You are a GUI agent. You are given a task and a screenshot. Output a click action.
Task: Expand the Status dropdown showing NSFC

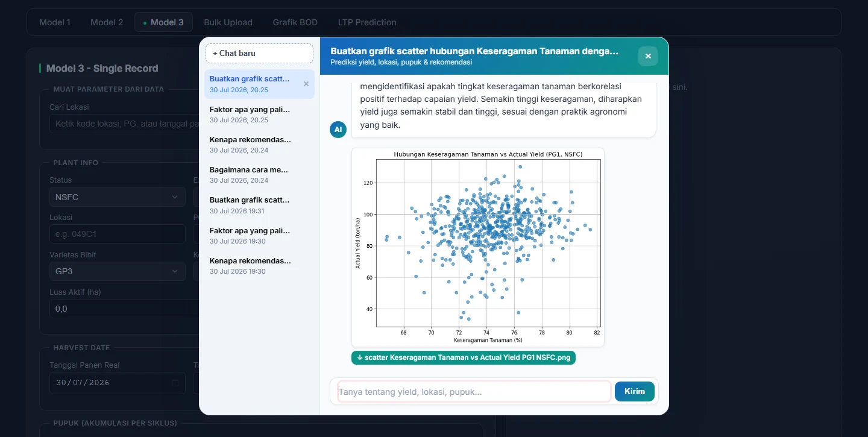pyautogui.click(x=118, y=197)
